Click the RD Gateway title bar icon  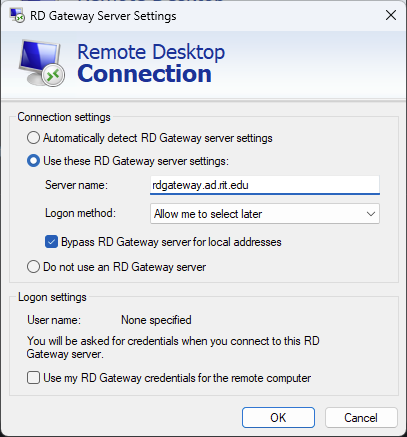click(17, 15)
